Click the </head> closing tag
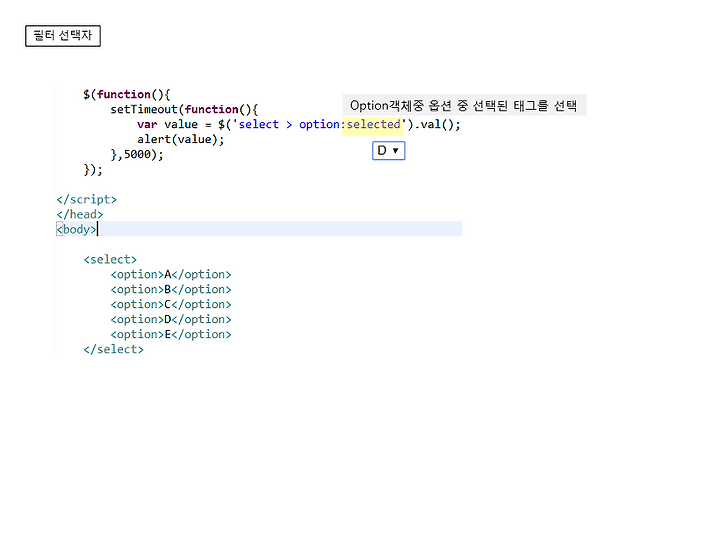The height and width of the screenshot is (540, 720). 80,214
